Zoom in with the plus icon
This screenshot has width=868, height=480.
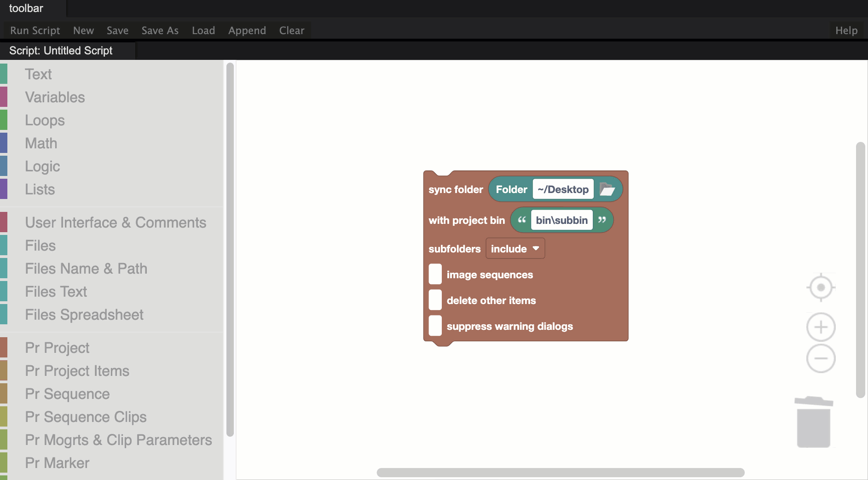click(821, 327)
